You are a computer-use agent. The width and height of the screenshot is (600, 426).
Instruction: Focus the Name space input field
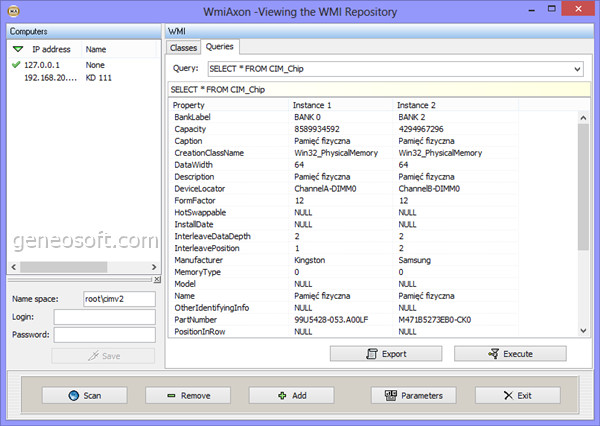[119, 299]
